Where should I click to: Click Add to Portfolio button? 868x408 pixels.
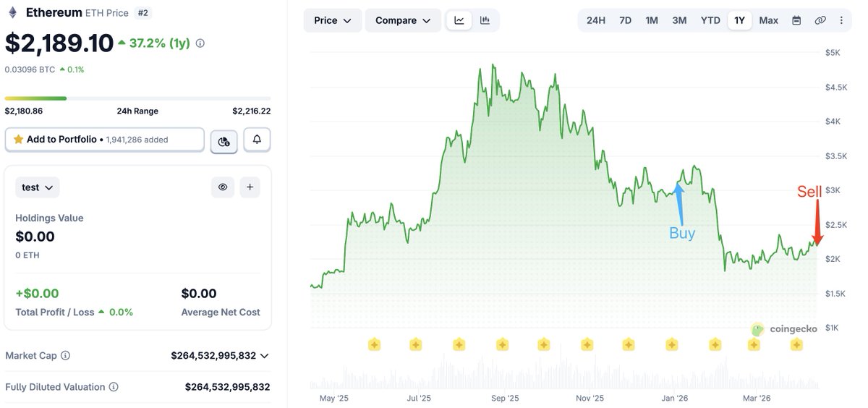tap(104, 140)
